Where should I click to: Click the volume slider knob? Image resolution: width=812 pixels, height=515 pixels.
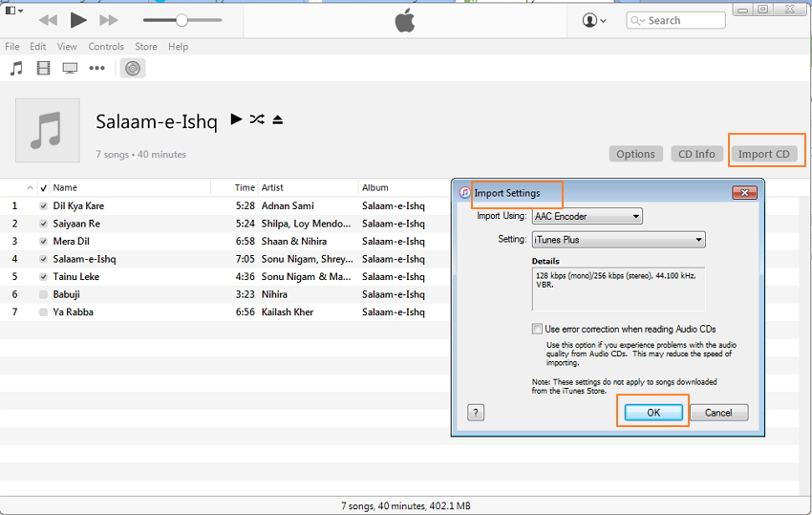pyautogui.click(x=182, y=20)
